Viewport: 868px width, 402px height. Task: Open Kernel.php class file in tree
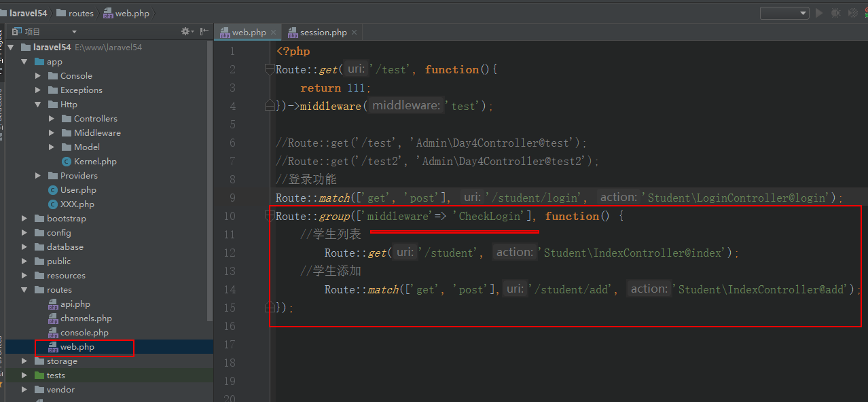click(x=94, y=162)
